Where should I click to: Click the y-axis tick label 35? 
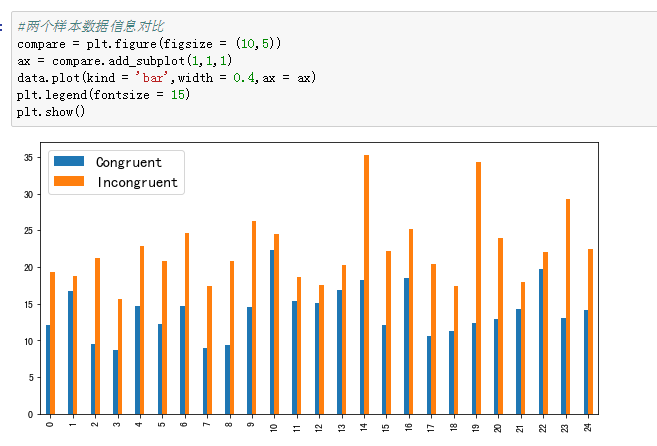[28, 158]
